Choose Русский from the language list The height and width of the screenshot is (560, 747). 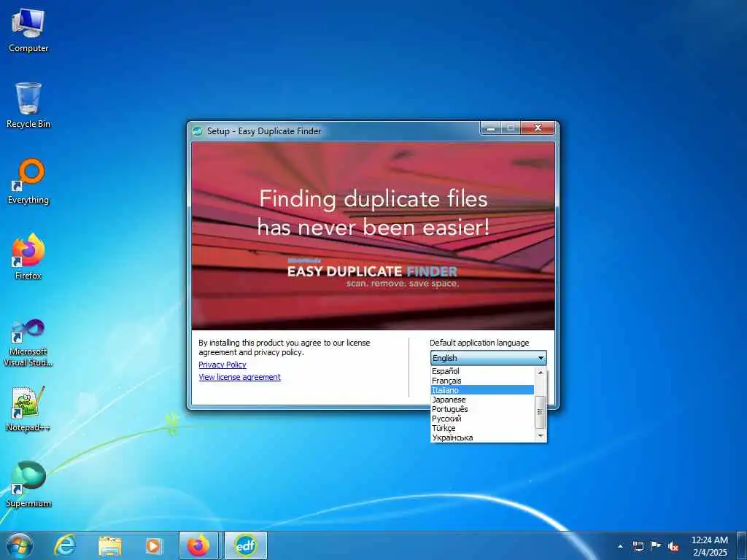coord(482,419)
